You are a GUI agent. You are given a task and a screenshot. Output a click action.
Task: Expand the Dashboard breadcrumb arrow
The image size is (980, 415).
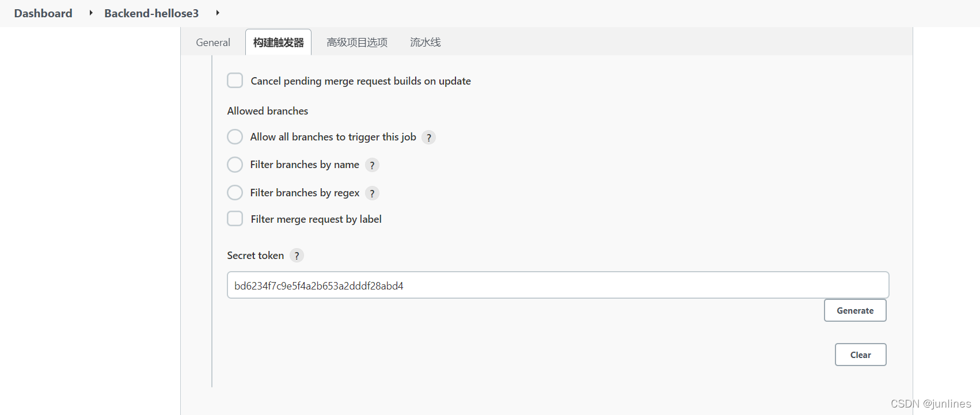91,13
